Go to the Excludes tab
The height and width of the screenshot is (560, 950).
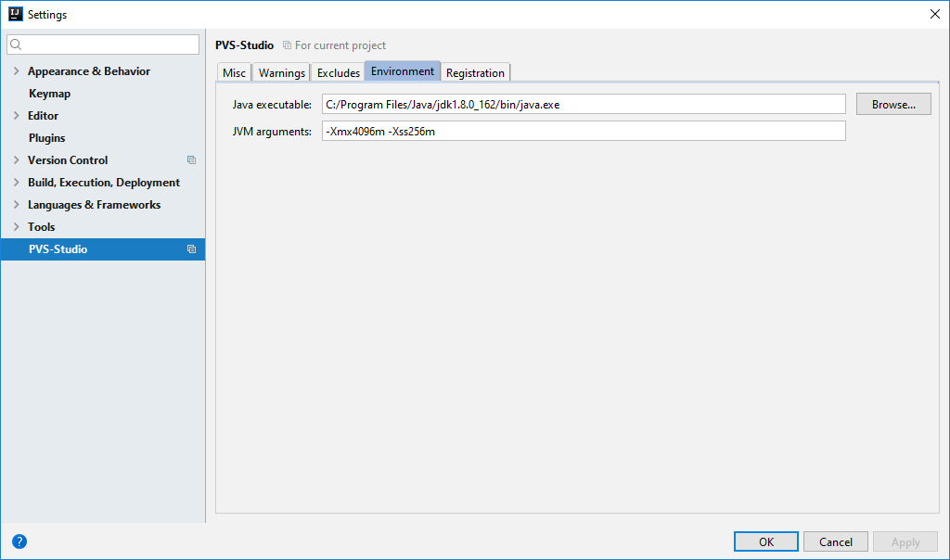pyautogui.click(x=338, y=72)
